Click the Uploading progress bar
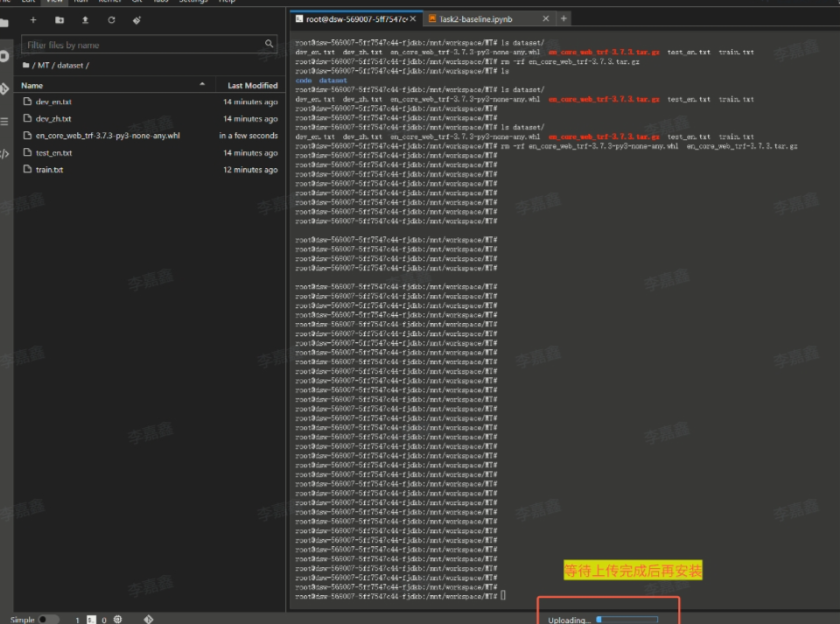The width and height of the screenshot is (840, 624). tap(626, 620)
